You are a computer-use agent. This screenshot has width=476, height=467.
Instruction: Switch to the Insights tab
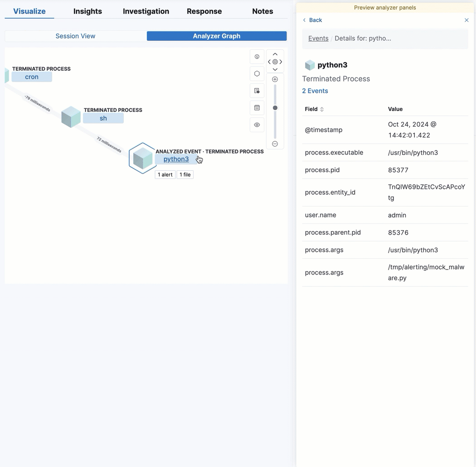click(x=87, y=11)
